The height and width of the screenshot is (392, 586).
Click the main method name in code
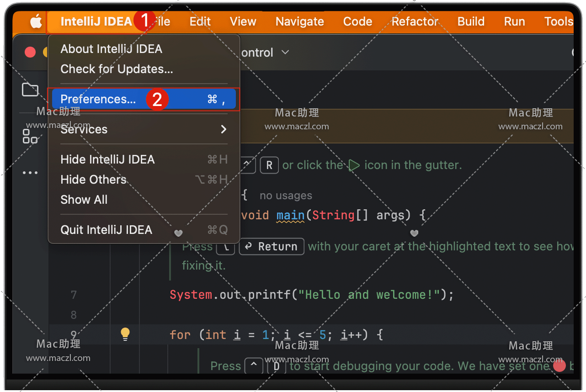pos(290,215)
